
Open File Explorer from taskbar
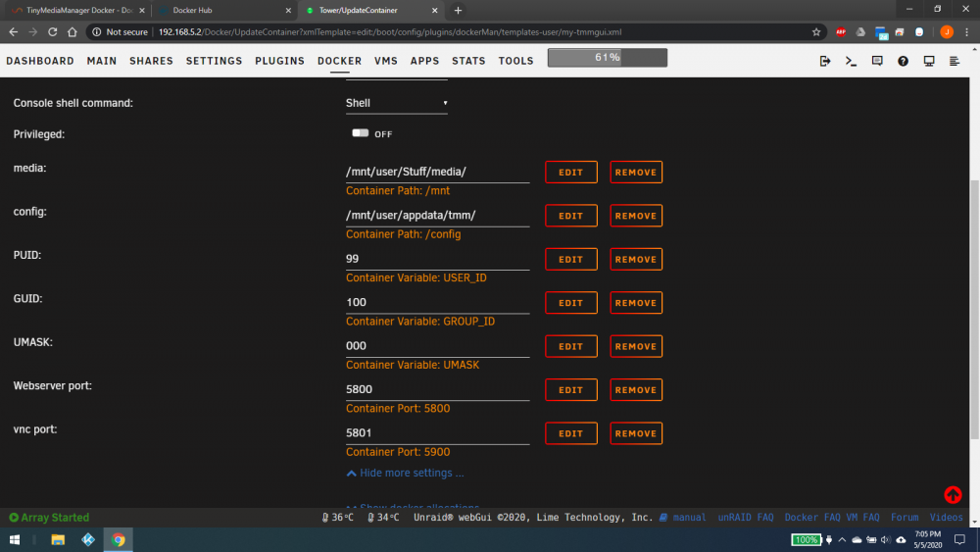click(x=58, y=539)
